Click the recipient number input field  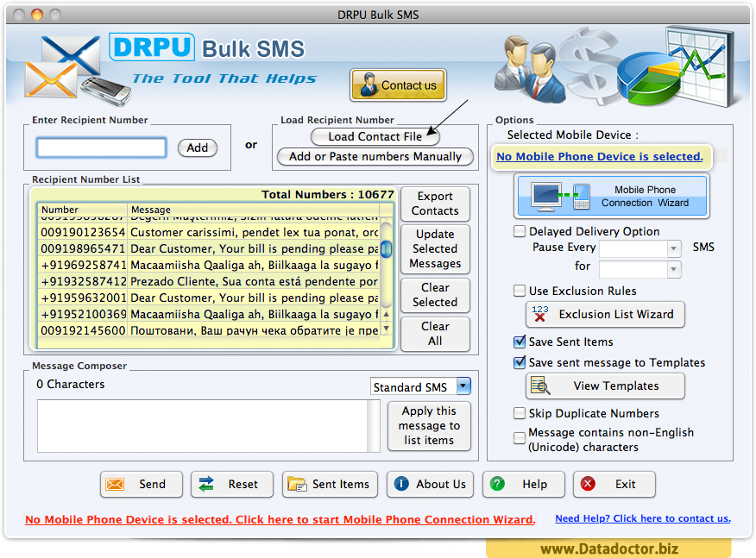point(101,147)
